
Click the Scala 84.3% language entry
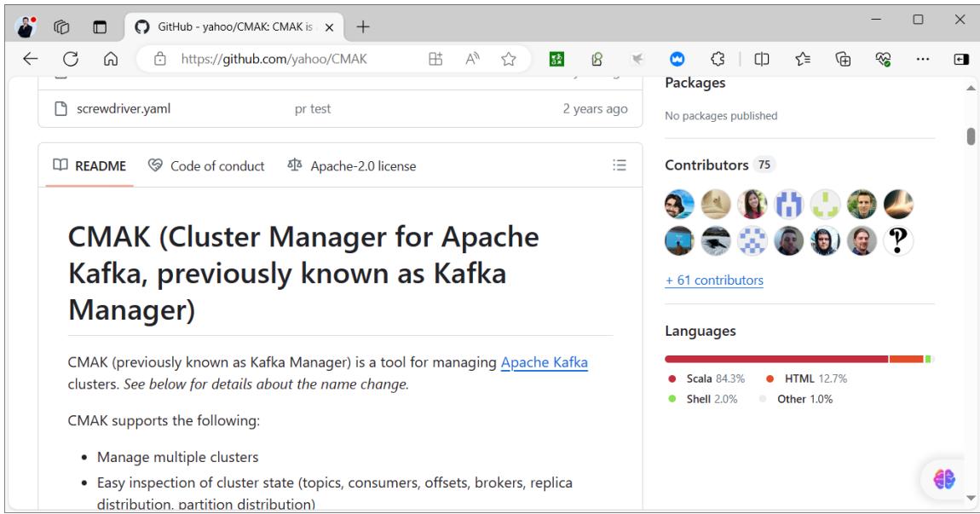[706, 379]
